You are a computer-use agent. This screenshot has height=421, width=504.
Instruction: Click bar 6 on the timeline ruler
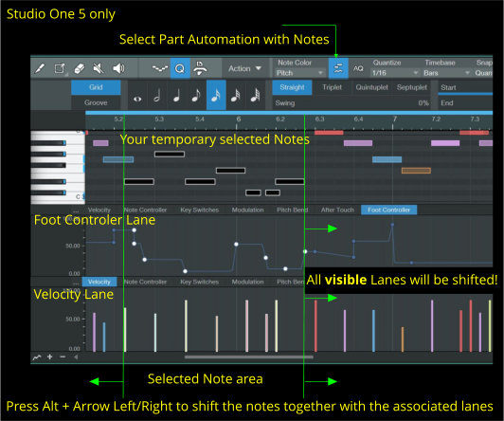pos(238,119)
